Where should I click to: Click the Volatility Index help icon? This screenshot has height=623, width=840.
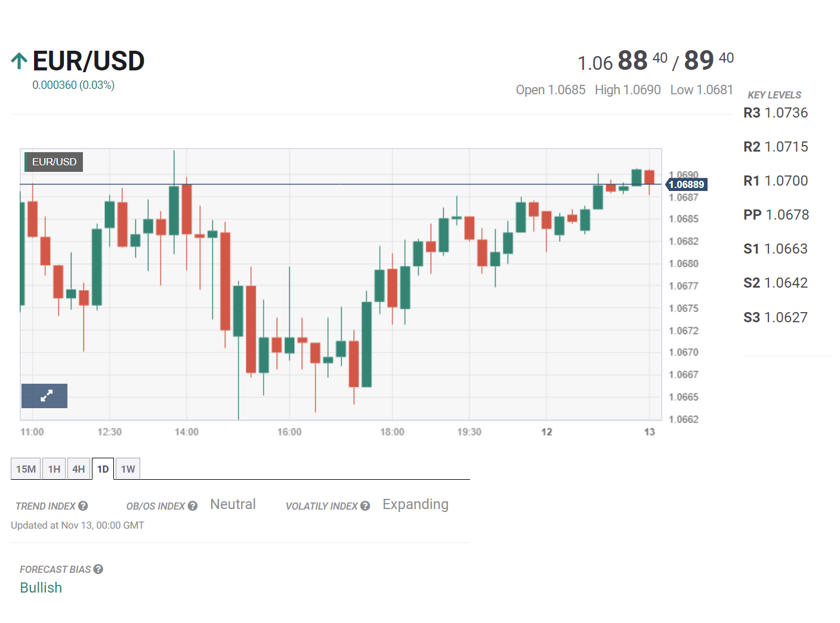pos(365,506)
